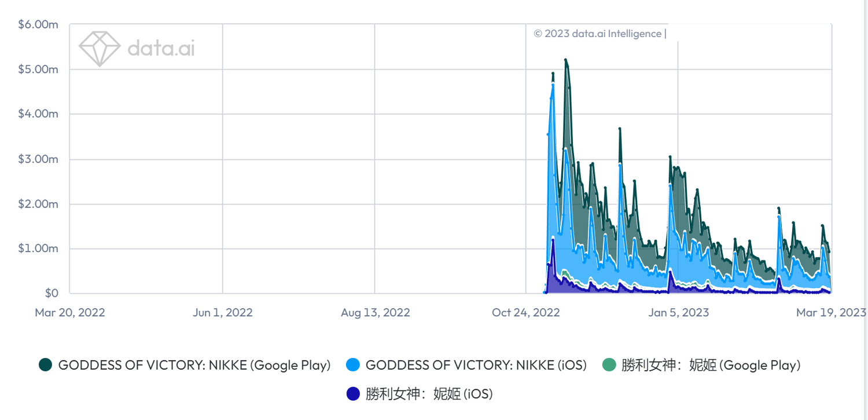Viewport: 868px width, 420px height.
Task: Click the $4.00m y-axis label
Action: pos(38,114)
